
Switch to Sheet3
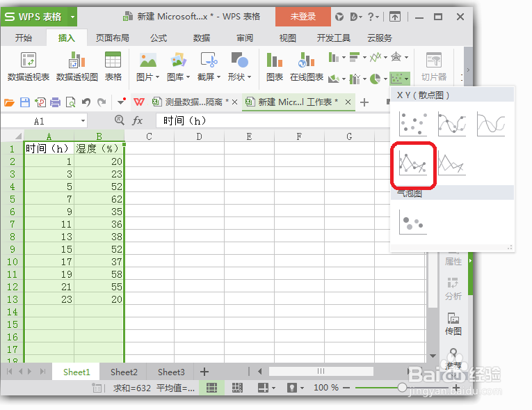click(x=171, y=372)
